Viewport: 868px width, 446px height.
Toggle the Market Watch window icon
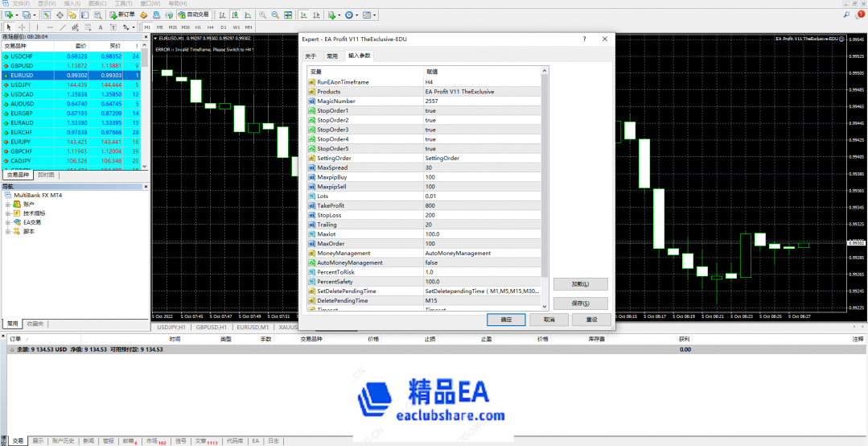click(x=47, y=15)
